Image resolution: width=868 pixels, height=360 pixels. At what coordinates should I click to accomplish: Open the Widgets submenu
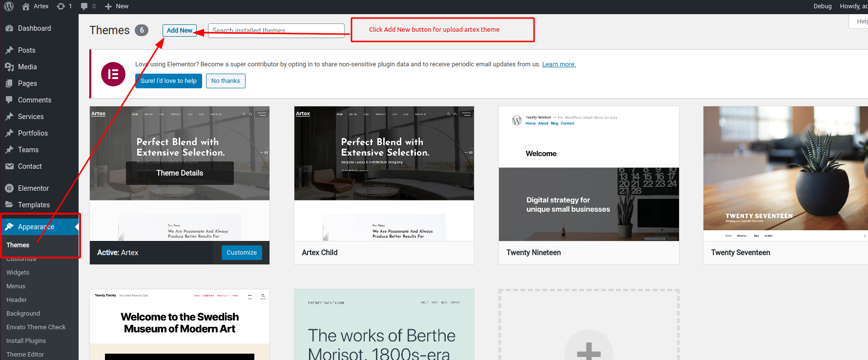pyautogui.click(x=18, y=273)
